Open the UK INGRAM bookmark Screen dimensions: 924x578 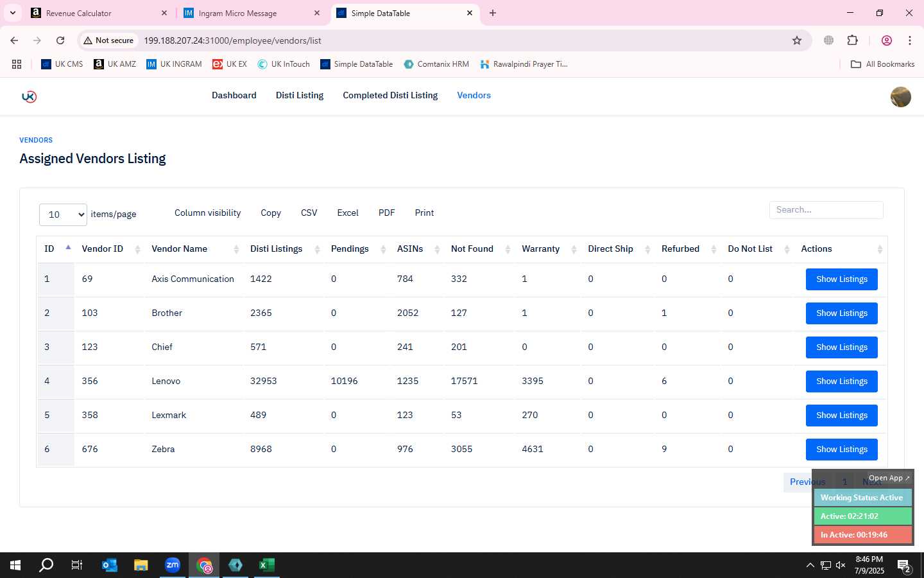pyautogui.click(x=174, y=64)
